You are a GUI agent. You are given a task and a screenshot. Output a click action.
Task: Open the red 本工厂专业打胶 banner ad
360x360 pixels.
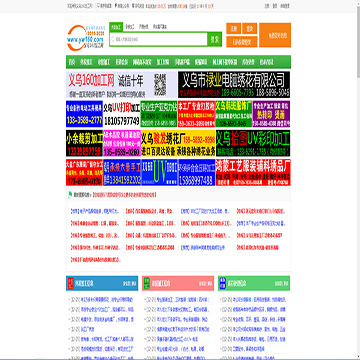[x=196, y=114]
